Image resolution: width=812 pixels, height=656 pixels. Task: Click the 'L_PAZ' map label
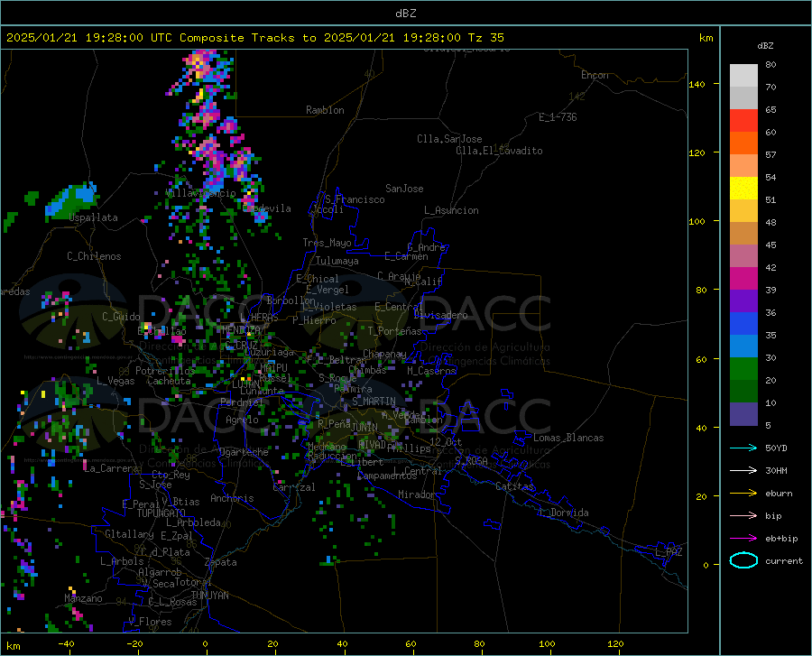click(x=669, y=552)
